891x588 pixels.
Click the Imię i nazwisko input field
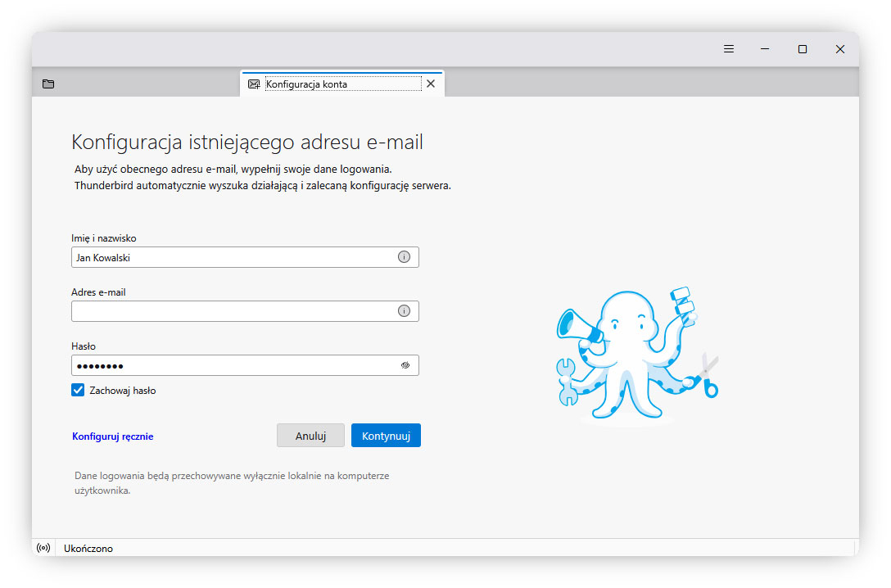click(x=229, y=256)
